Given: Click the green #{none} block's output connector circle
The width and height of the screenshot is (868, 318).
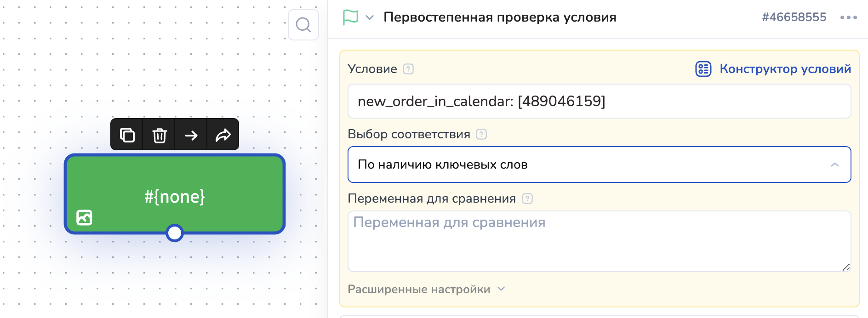Looking at the screenshot, I should tap(175, 233).
